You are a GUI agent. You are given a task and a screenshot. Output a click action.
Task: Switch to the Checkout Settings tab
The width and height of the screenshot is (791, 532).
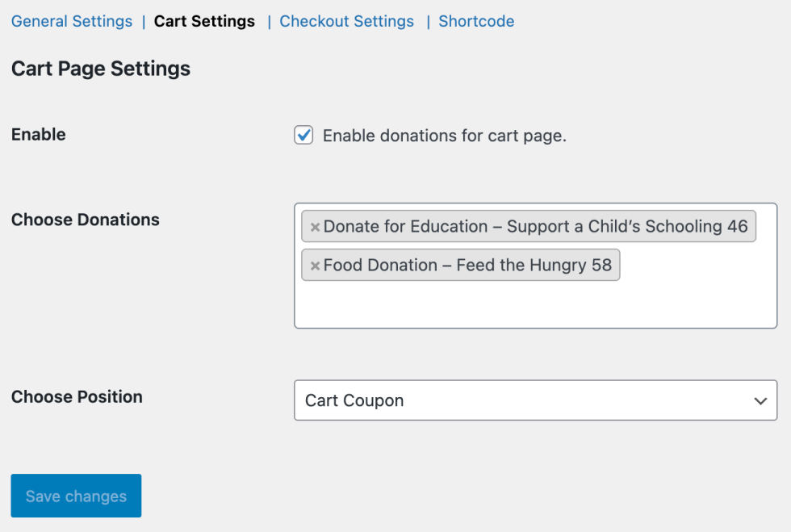tap(346, 21)
